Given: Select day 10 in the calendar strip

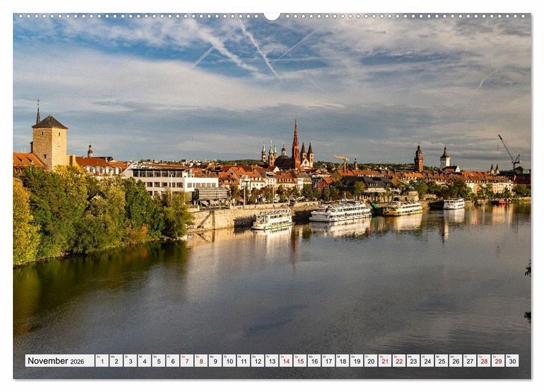Looking at the screenshot, I should [229, 361].
